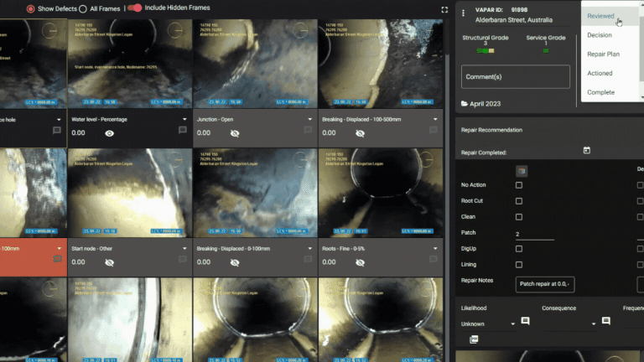
Task: Open comment on Breaking - Displaced - 0-100mm frame
Action: point(308,260)
